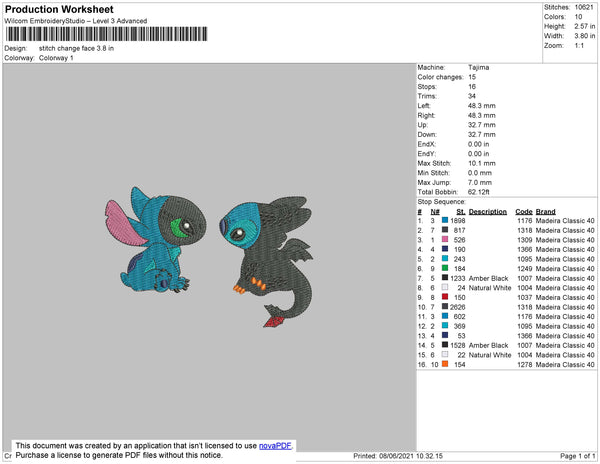Click "Amber Black" description in row 7
Screen dimensions: 600x464
tap(488, 278)
